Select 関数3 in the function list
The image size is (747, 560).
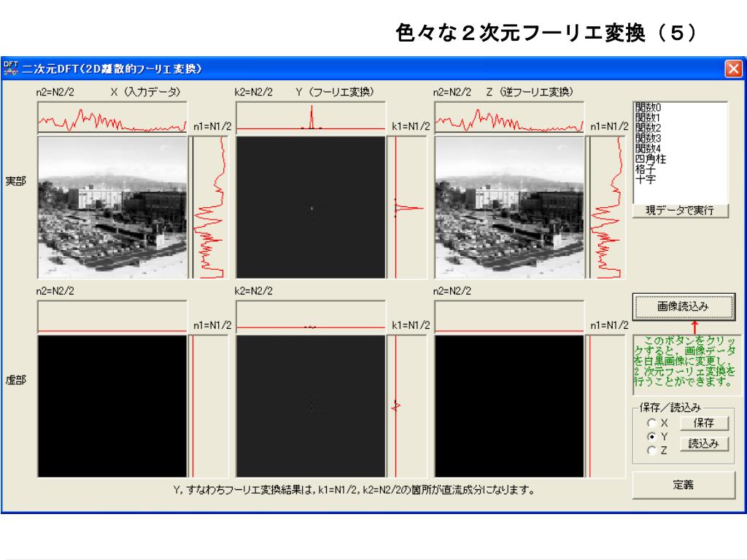(x=648, y=139)
